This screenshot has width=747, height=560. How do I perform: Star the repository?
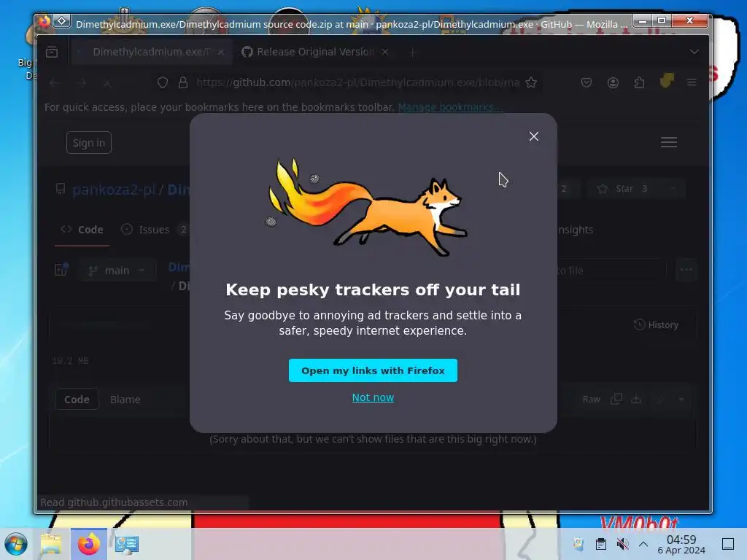pos(625,189)
